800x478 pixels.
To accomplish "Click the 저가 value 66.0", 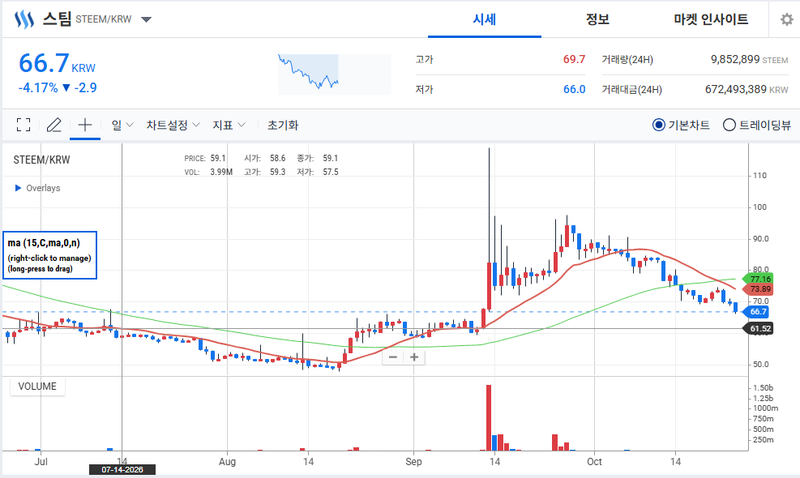I will pos(574,89).
